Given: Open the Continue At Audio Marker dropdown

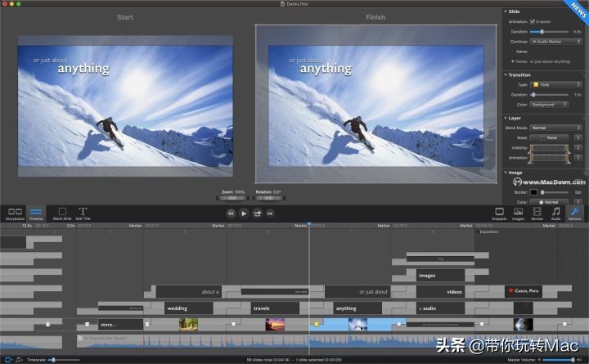Looking at the screenshot, I should click(x=556, y=42).
